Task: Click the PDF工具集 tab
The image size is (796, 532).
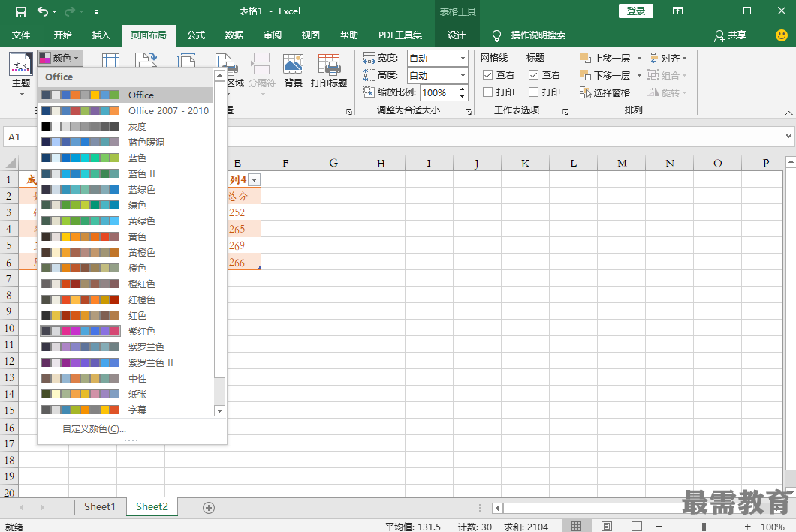Action: [x=400, y=35]
